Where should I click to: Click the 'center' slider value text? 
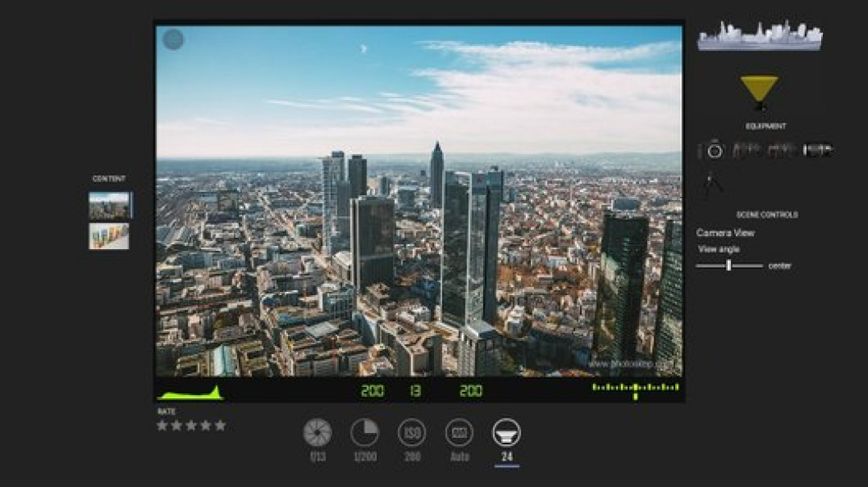point(779,266)
